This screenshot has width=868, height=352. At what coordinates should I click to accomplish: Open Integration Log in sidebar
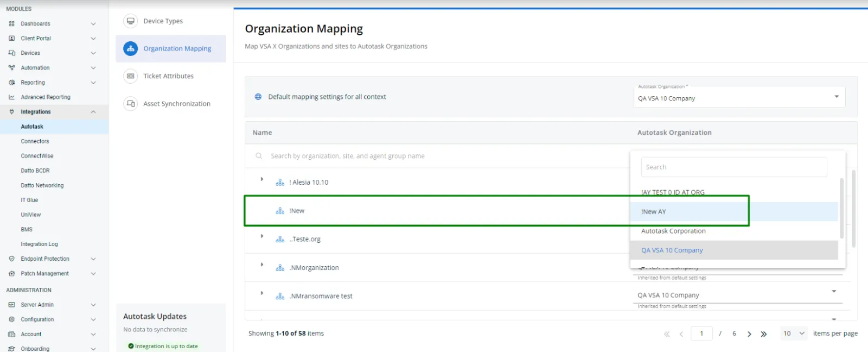[39, 244]
